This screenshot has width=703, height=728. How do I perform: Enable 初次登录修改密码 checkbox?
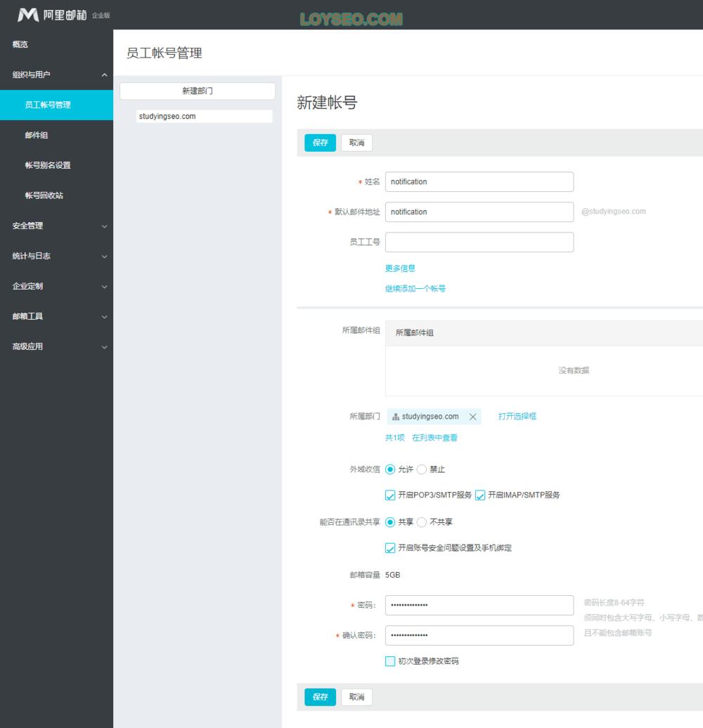click(x=390, y=661)
